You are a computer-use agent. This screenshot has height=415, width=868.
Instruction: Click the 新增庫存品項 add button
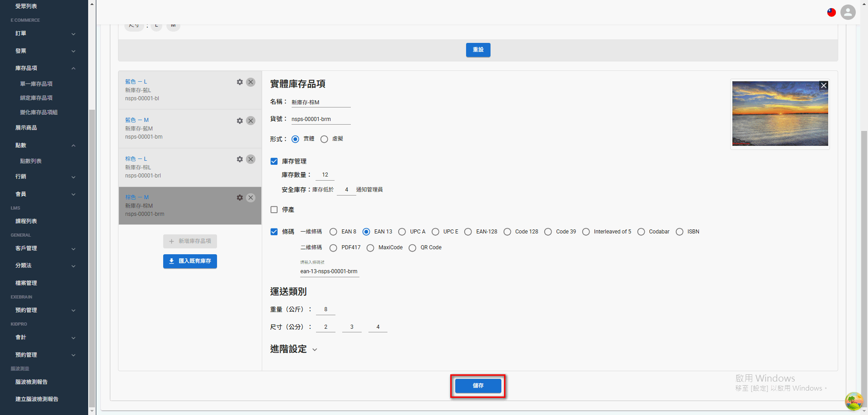190,241
